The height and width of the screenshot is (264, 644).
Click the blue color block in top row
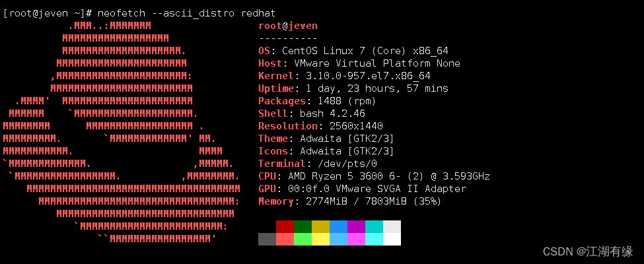338,226
